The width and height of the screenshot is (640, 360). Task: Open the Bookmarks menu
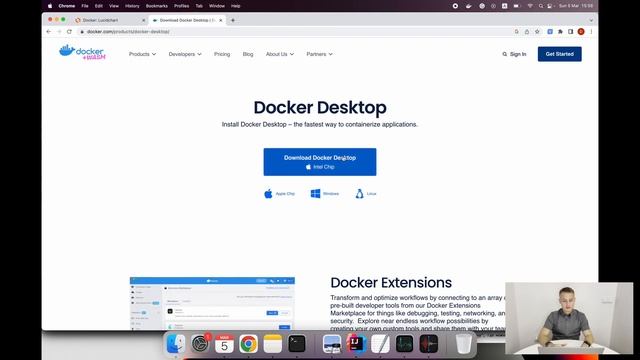tap(157, 6)
